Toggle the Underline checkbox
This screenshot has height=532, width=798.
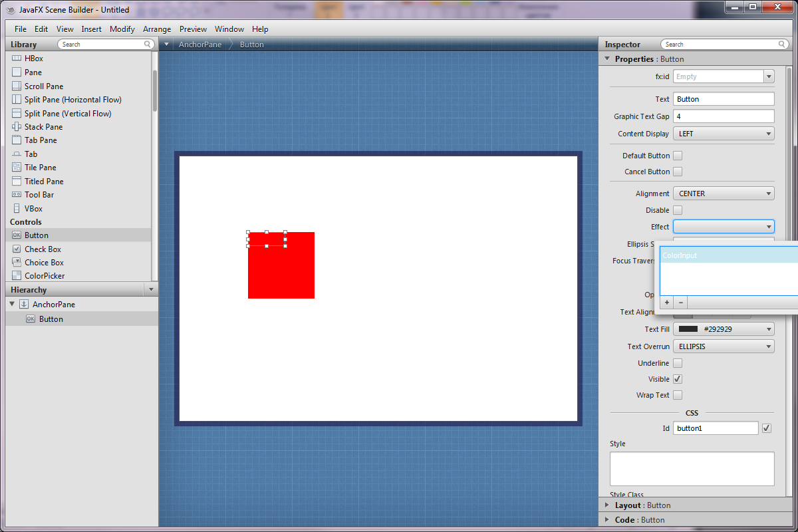678,363
